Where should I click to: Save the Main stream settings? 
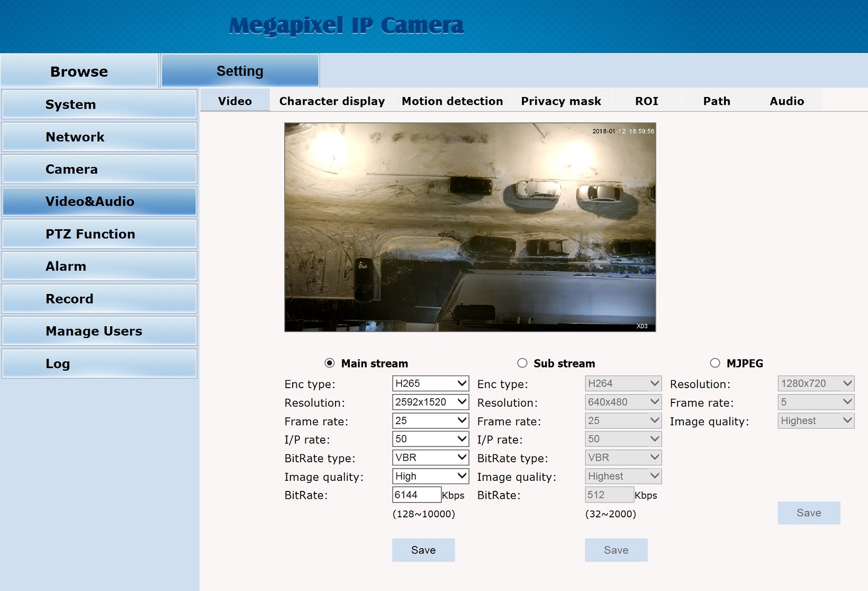click(423, 550)
